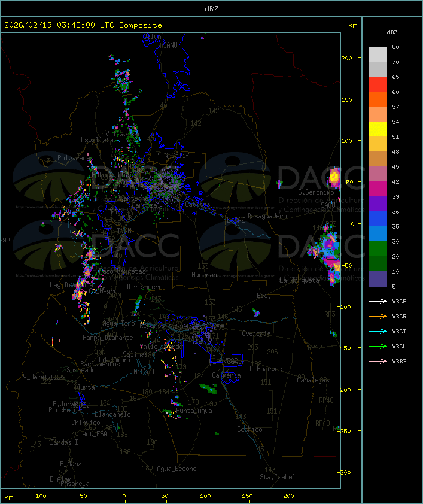Click the 'dBZ' heading above the color legend

pos(392,32)
